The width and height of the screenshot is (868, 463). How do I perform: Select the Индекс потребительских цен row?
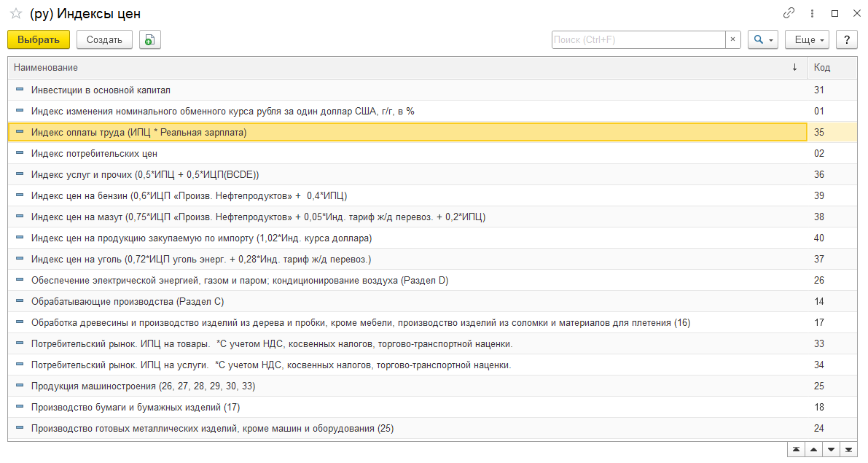[x=94, y=154]
